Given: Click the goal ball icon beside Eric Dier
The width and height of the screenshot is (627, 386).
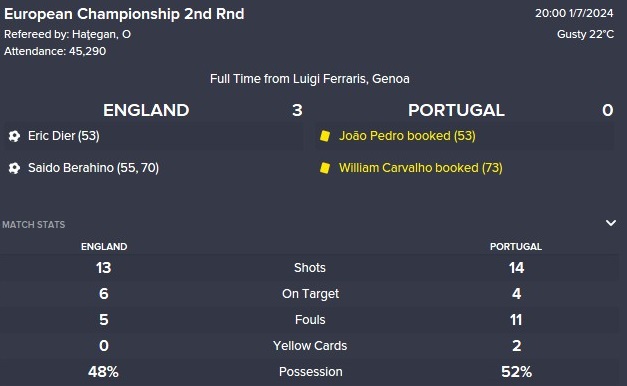Looking at the screenshot, I should pos(14,136).
